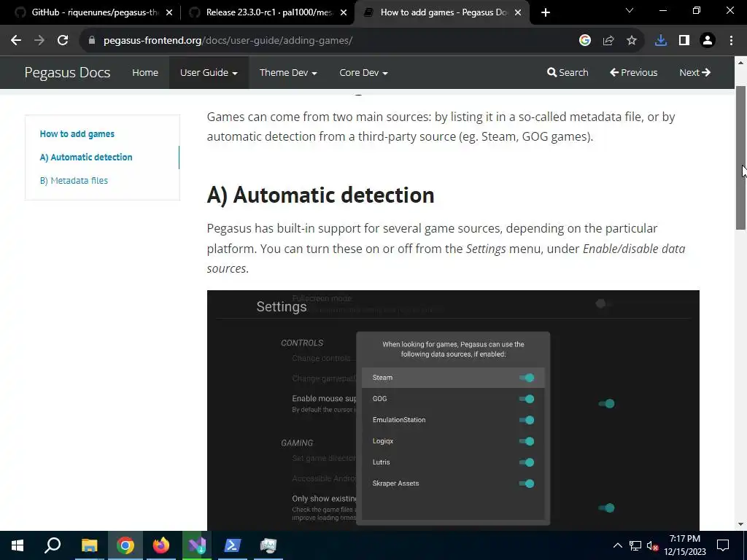
Task: Toggle the Only show existing games switch
Action: click(x=606, y=508)
